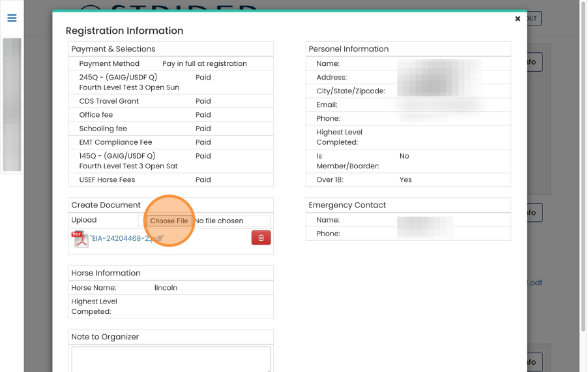Select the horse name 'lincoln'

tap(166, 288)
